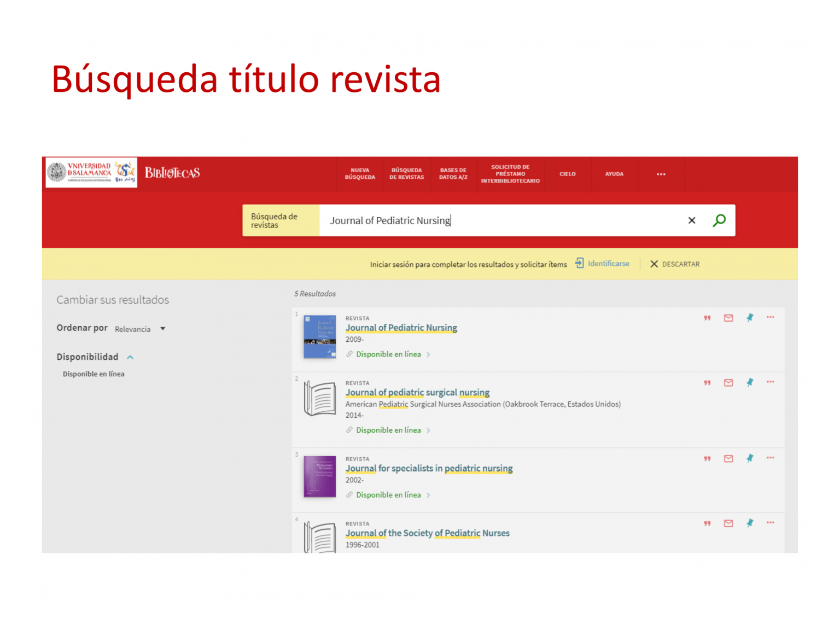This screenshot has height=630, width=840.
Task: Cite Journal of pediatric surgical nursing
Action: point(707,383)
